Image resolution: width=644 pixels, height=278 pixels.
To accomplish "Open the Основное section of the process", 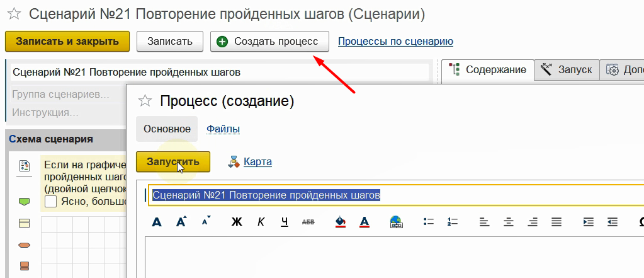I will pos(167,129).
